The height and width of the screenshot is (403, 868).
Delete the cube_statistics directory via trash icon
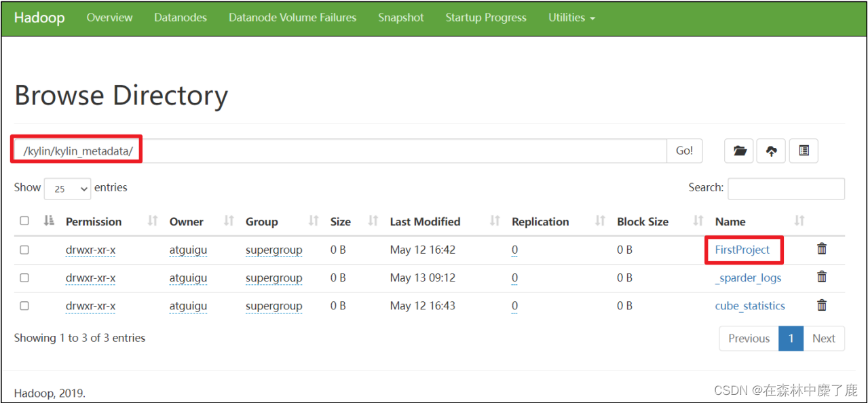[x=822, y=305]
